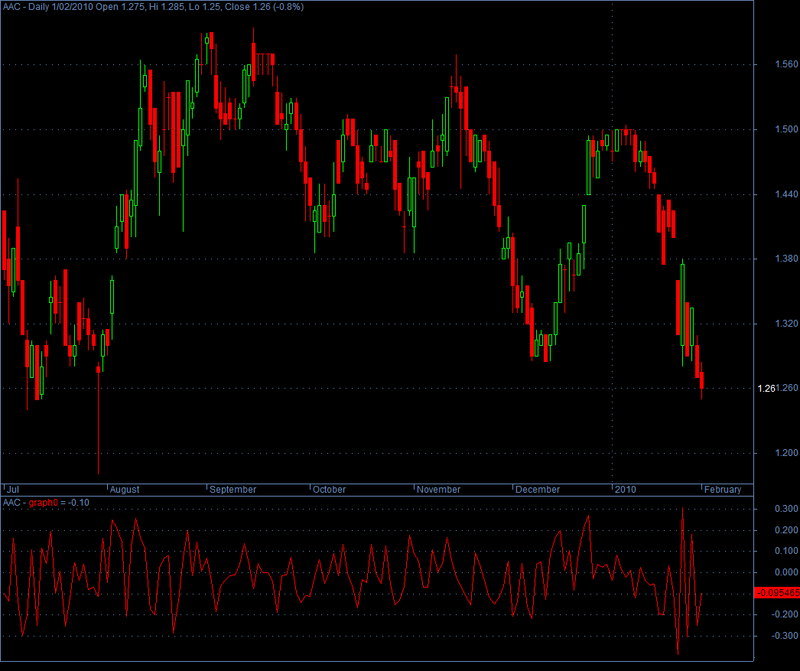The height and width of the screenshot is (671, 800).
Task: Click the September label on time axis
Action: point(233,489)
